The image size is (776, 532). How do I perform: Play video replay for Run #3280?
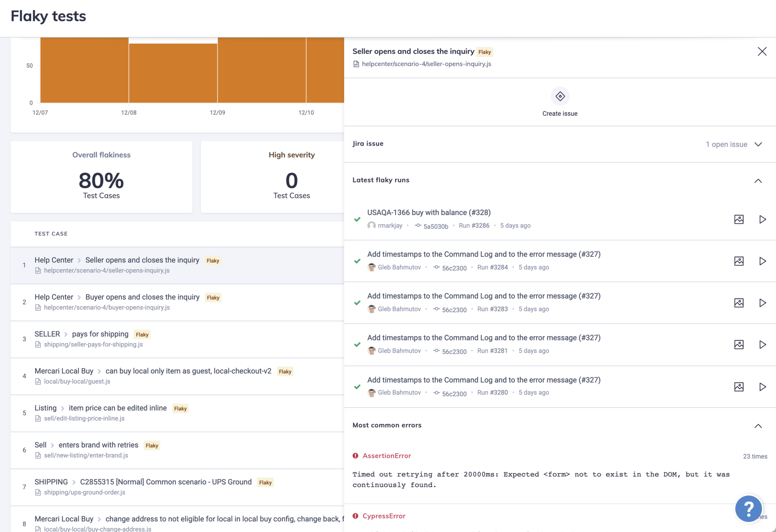pos(762,387)
